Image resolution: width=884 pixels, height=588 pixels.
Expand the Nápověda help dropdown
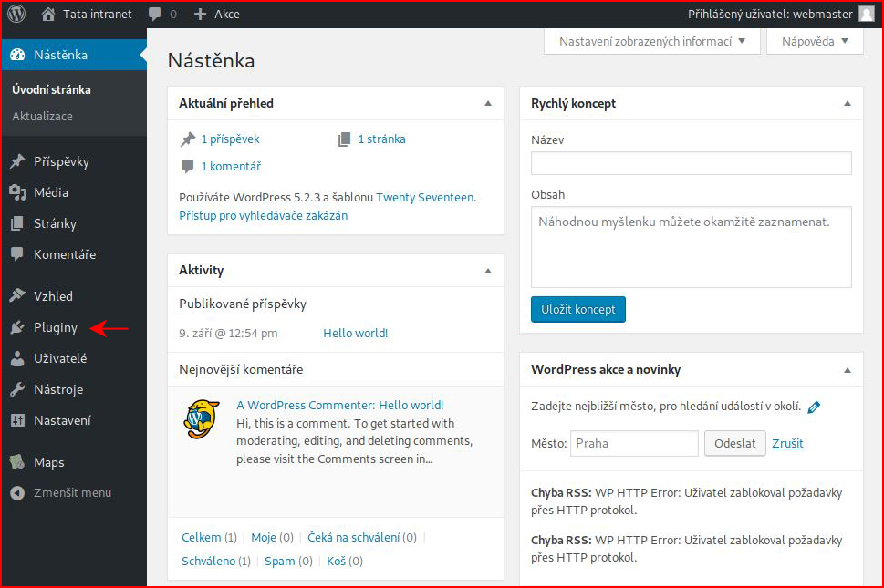click(815, 41)
